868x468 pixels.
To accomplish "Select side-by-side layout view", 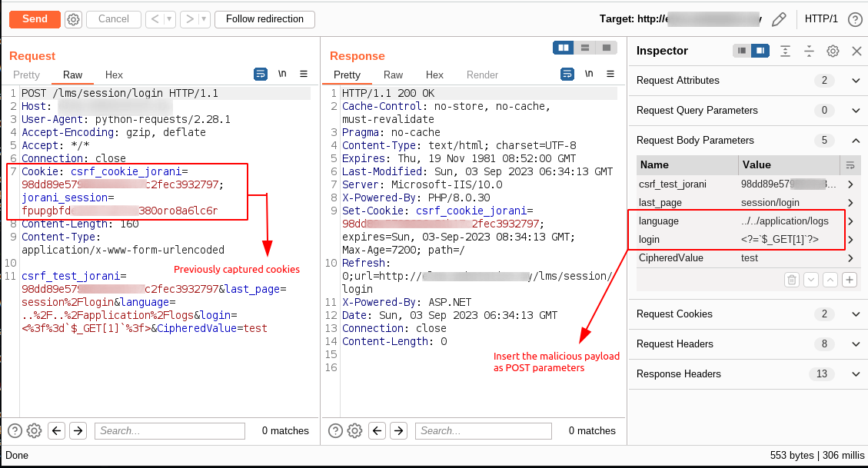I will pos(563,48).
